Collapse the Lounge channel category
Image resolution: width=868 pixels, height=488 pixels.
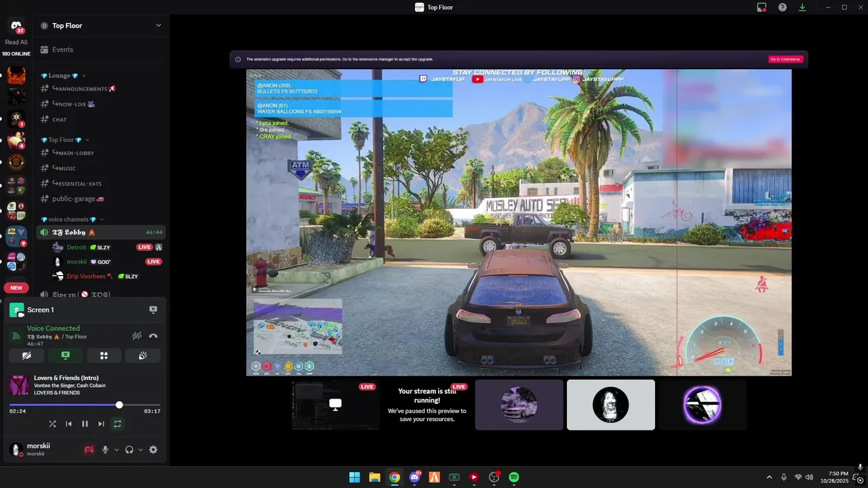pos(63,76)
